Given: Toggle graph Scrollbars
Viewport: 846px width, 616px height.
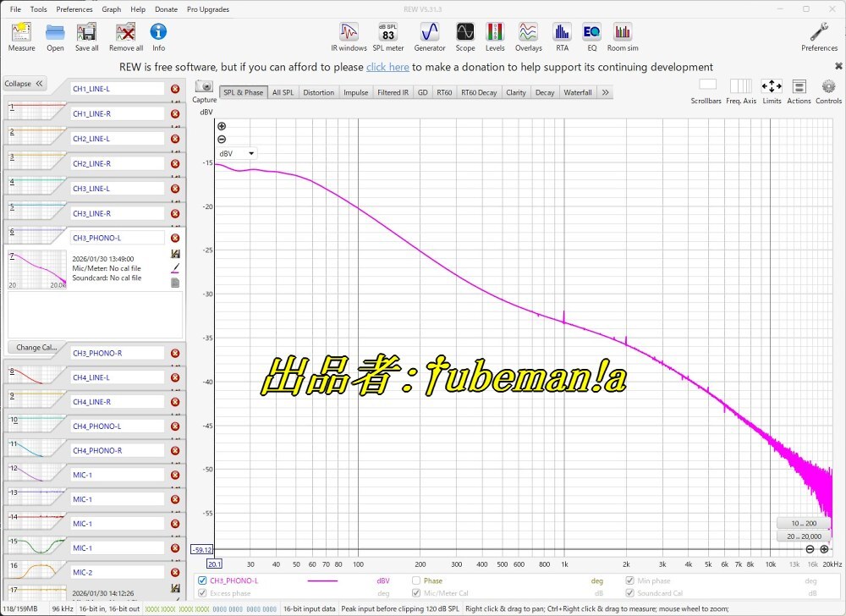Looking at the screenshot, I should (706, 91).
